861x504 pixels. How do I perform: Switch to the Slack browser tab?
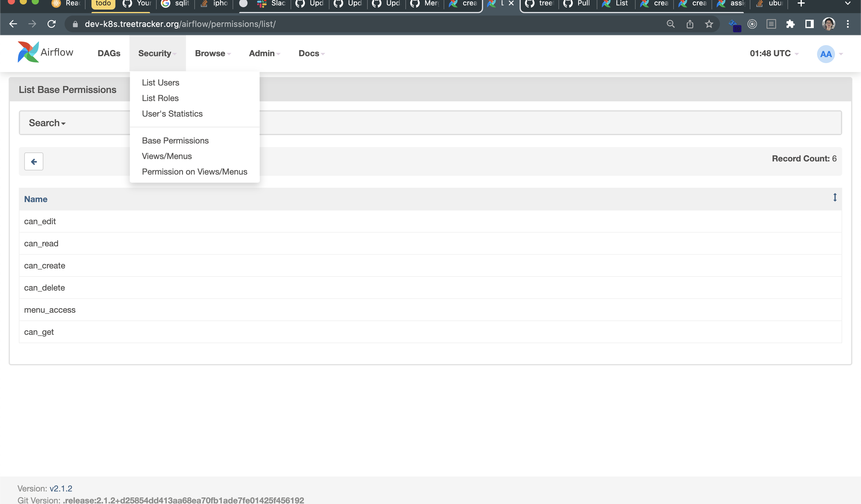tap(272, 3)
